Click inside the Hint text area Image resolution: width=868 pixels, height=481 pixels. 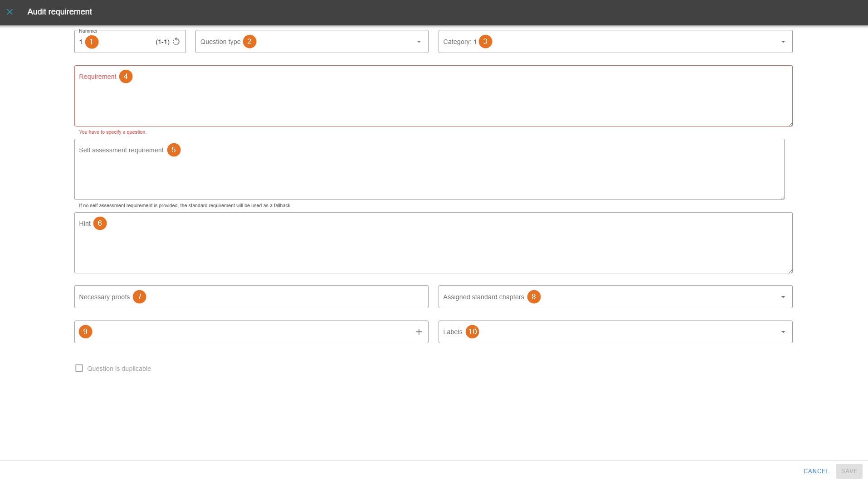click(433, 247)
